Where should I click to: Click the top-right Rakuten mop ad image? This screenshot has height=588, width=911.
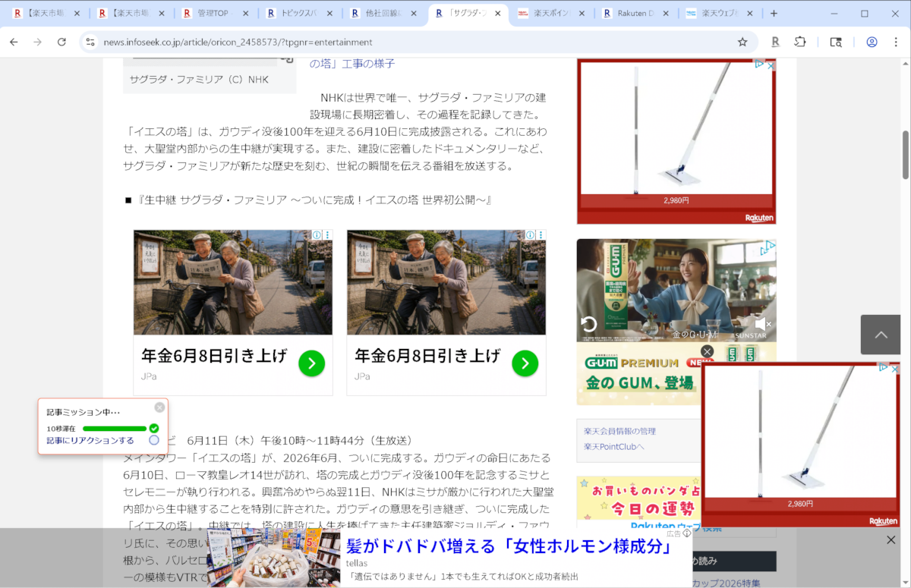[676, 127]
